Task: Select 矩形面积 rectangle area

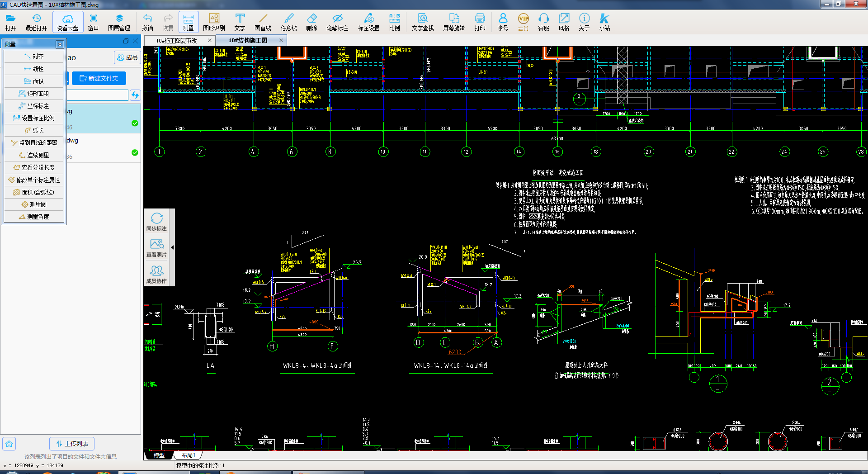Action: tap(34, 94)
